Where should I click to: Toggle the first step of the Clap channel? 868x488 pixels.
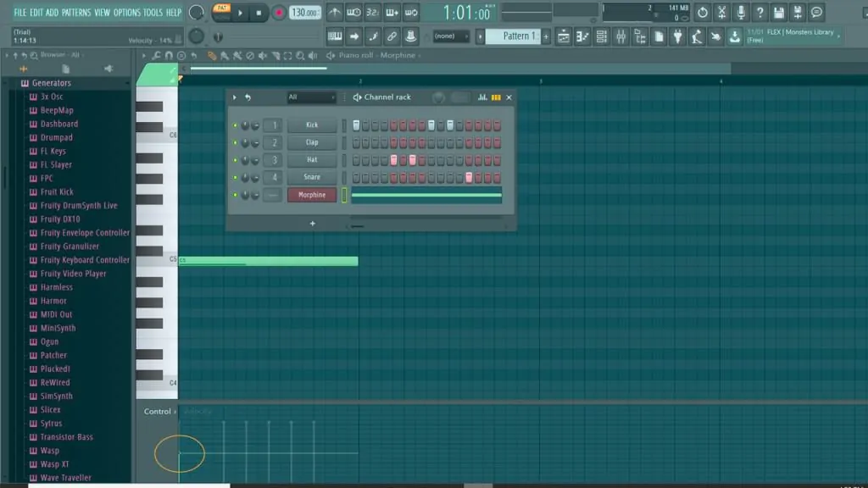pos(356,142)
